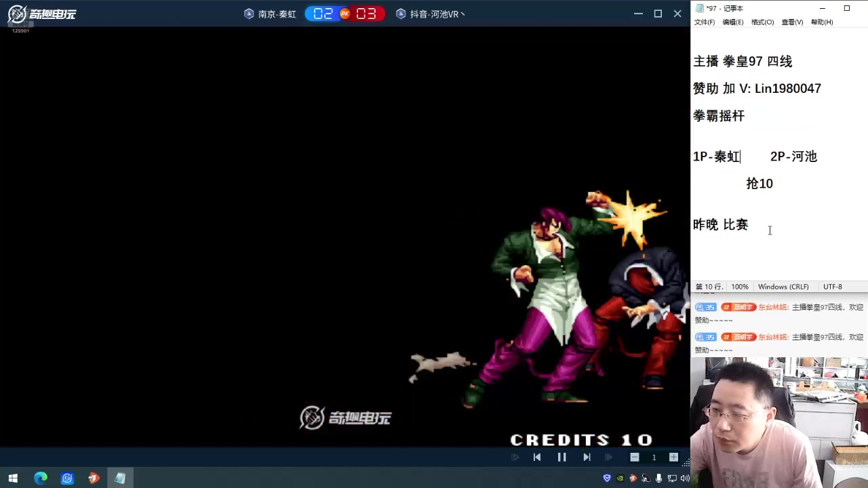Click the fast-play arrow right of next
868x488 pixels.
608,457
